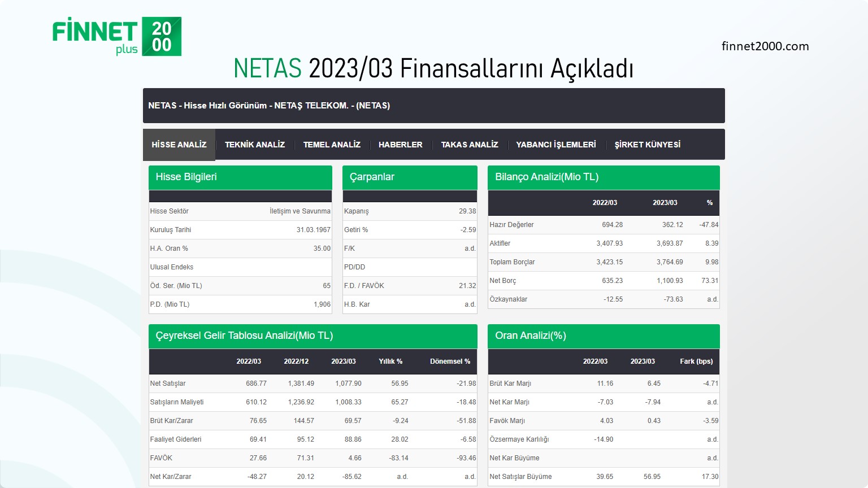Screen dimensions: 868x488
Task: Click the Satışların Maliyeti row label
Action: [x=177, y=402]
